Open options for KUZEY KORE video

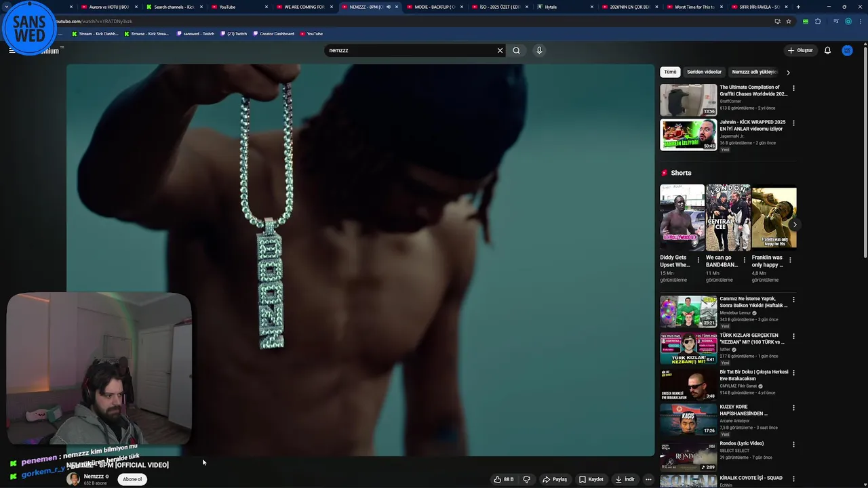pyautogui.click(x=793, y=408)
